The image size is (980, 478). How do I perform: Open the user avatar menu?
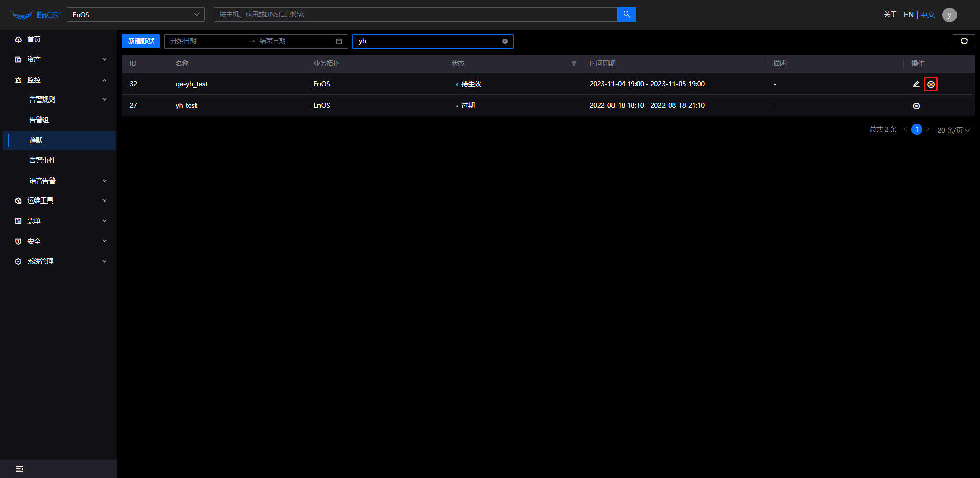tap(949, 15)
